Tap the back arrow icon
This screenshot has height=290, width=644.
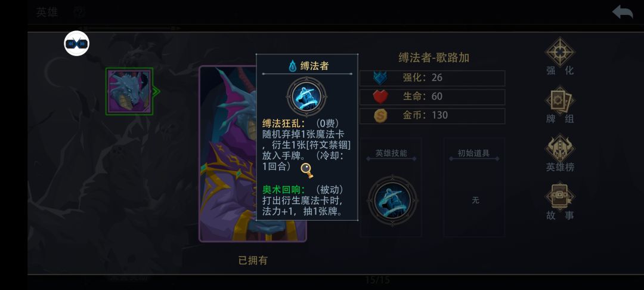622,12
